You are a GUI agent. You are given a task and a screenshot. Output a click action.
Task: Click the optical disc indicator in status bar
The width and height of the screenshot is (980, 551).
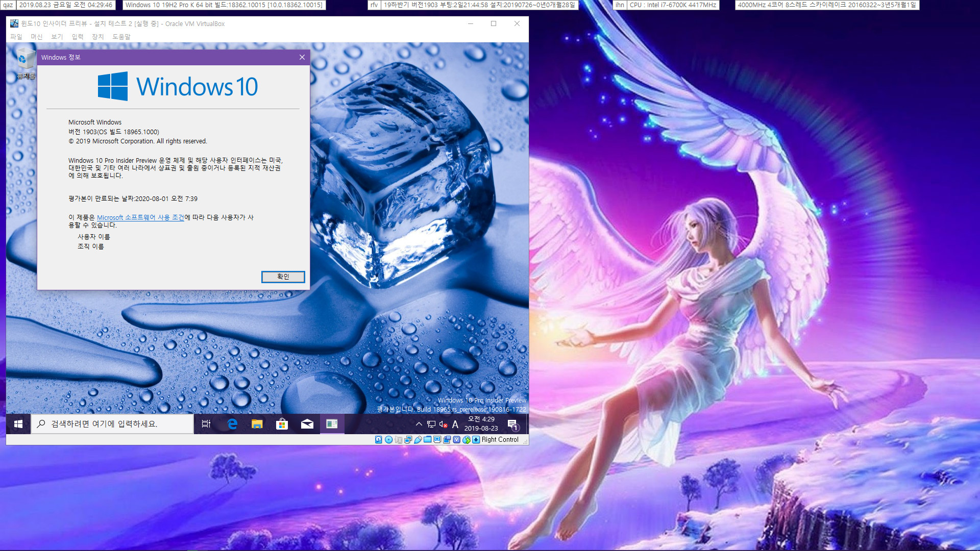(x=388, y=439)
